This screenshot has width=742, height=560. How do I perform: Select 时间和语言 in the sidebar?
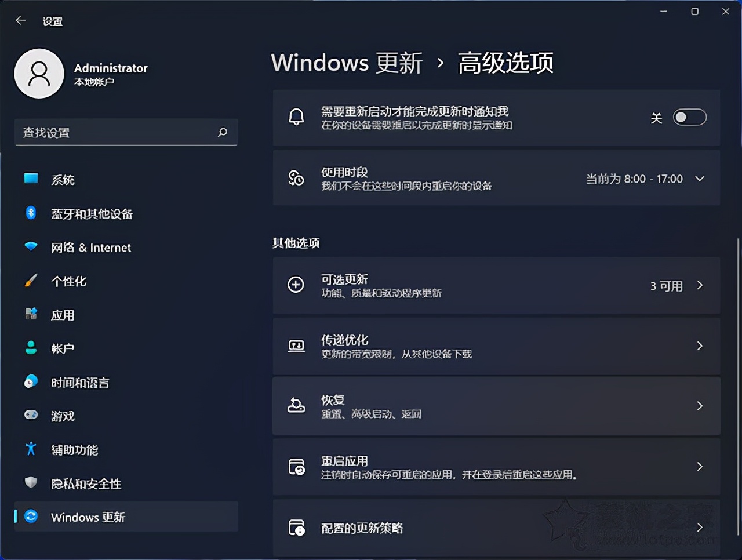[x=126, y=382]
